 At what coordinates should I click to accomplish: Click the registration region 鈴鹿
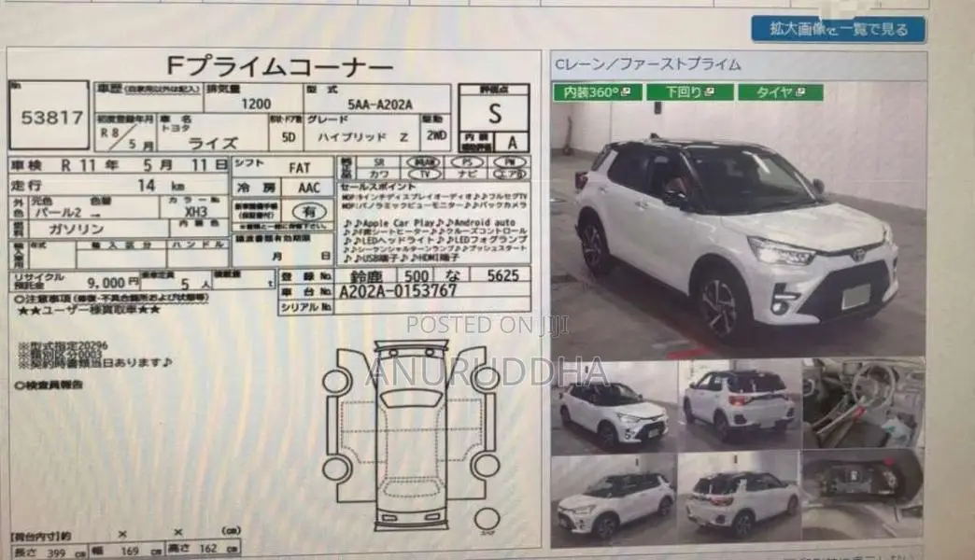pos(366,276)
